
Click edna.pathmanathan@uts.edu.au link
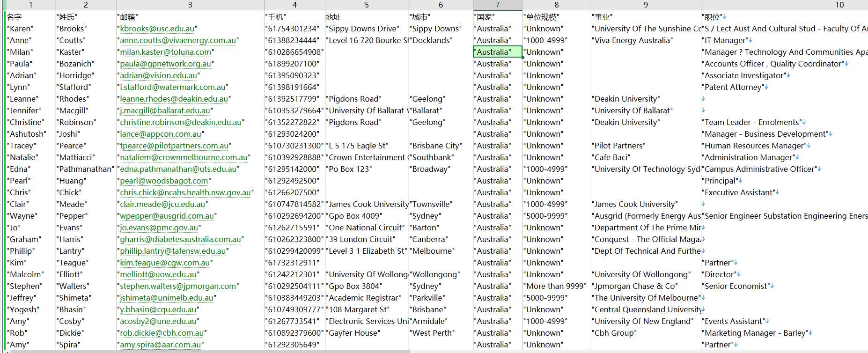(x=178, y=169)
